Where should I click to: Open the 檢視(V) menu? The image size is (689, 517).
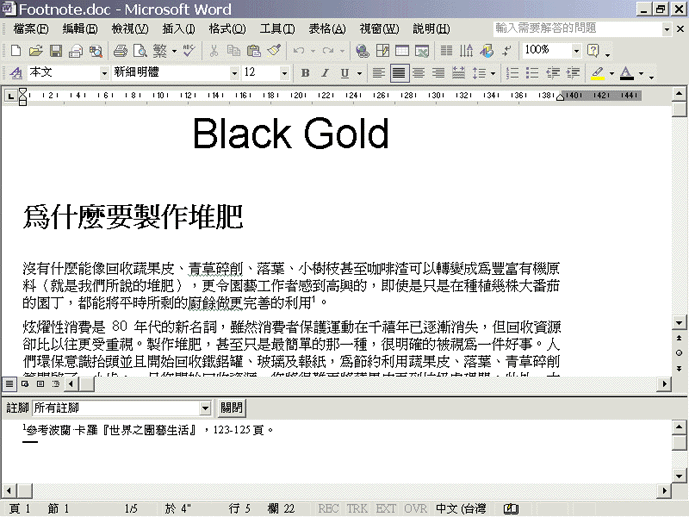[x=130, y=29]
